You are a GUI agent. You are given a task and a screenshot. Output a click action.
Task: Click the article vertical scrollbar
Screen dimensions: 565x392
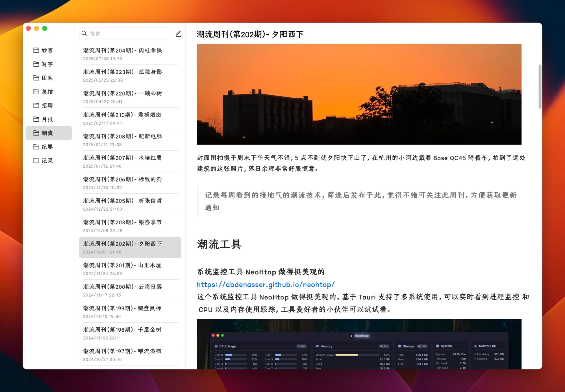click(x=540, y=86)
